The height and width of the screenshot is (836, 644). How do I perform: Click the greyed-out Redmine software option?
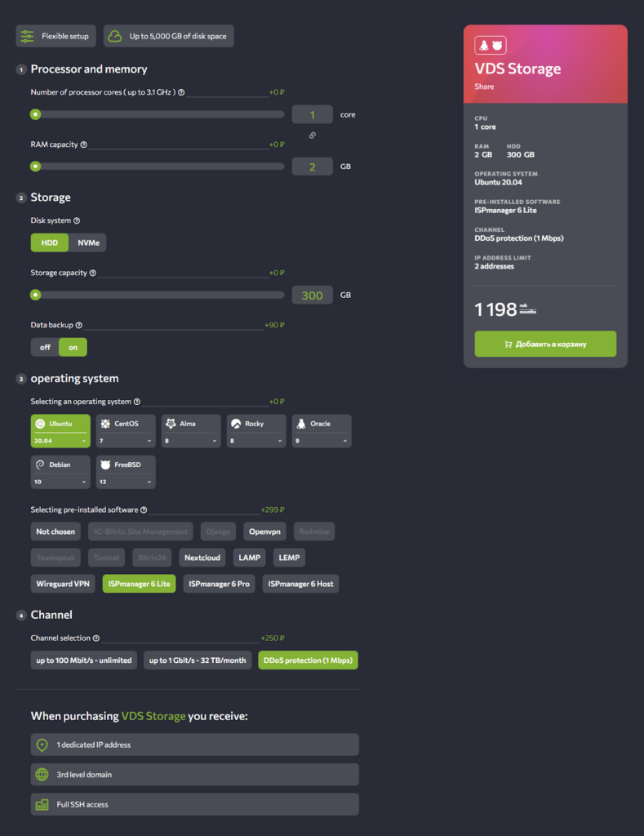pos(314,531)
